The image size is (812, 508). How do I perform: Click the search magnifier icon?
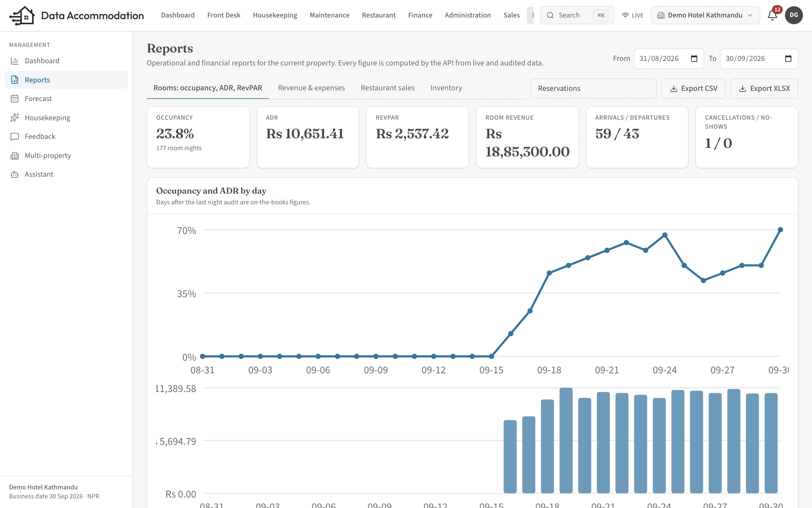pos(550,15)
